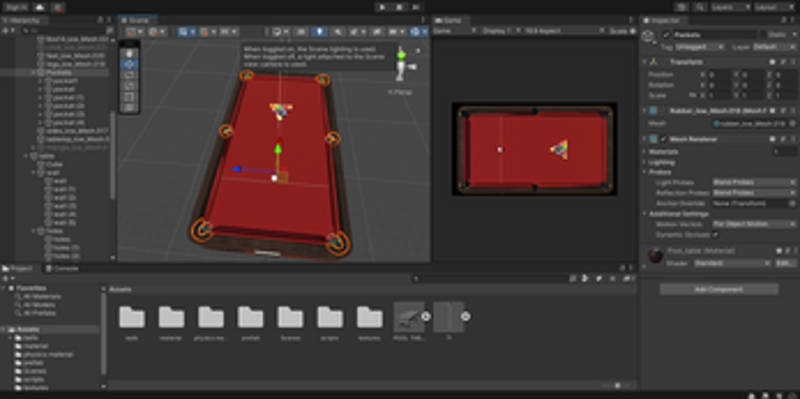Toggle Scene audio in the Scene toolbar
Screen dimensions: 800x399
[338, 32]
